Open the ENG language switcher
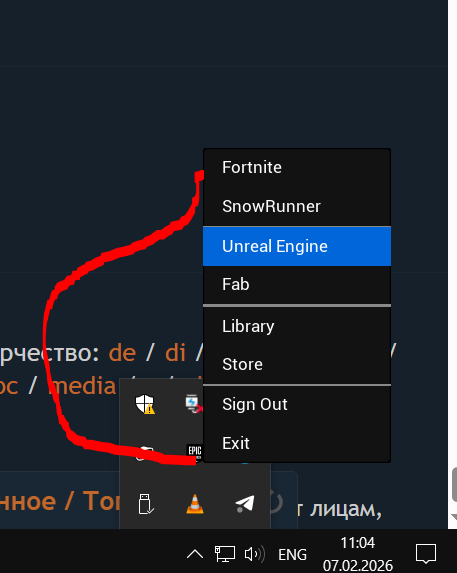Image resolution: width=457 pixels, height=573 pixels. pyautogui.click(x=292, y=554)
